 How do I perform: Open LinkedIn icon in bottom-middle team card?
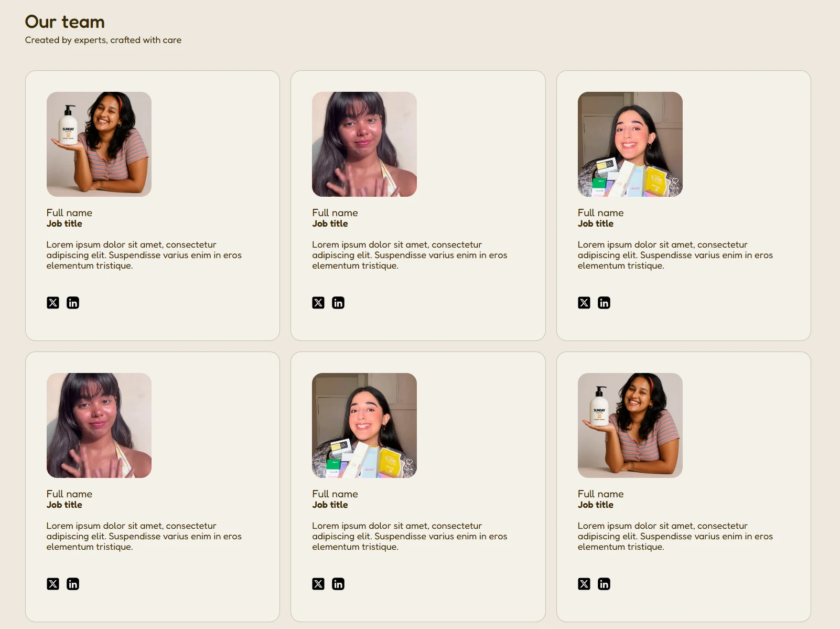click(338, 584)
